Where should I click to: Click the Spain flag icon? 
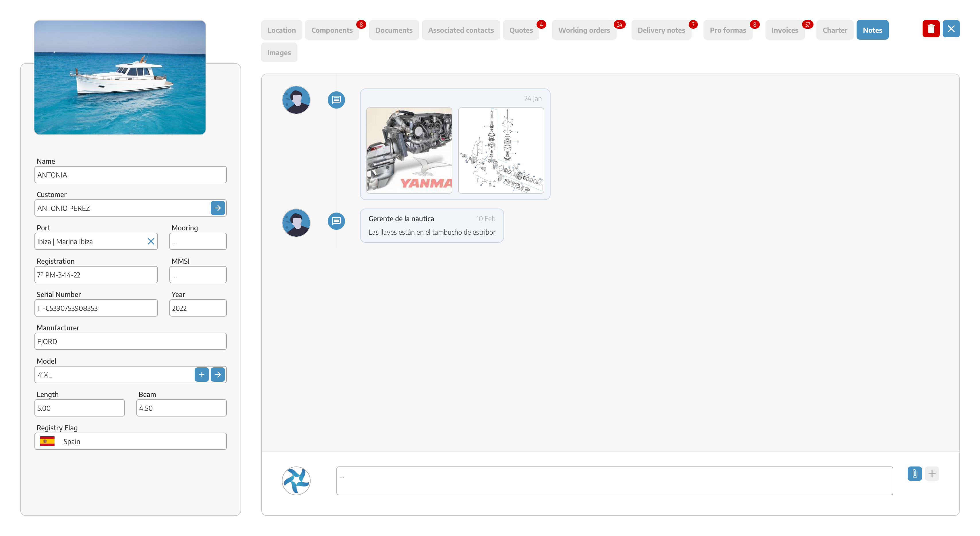(x=47, y=441)
